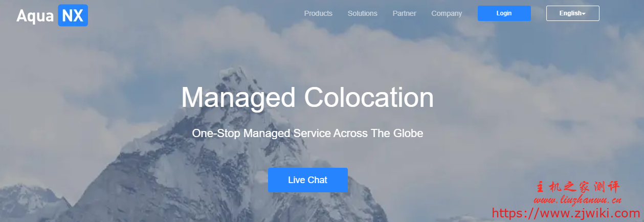
Task: Click the caret arrow beside English
Action: (584, 14)
